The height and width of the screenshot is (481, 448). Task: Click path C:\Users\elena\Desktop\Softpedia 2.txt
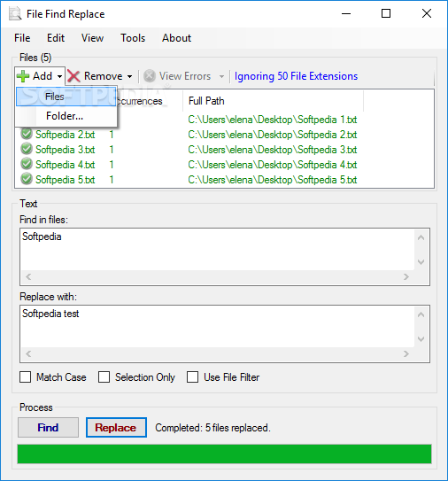point(273,135)
